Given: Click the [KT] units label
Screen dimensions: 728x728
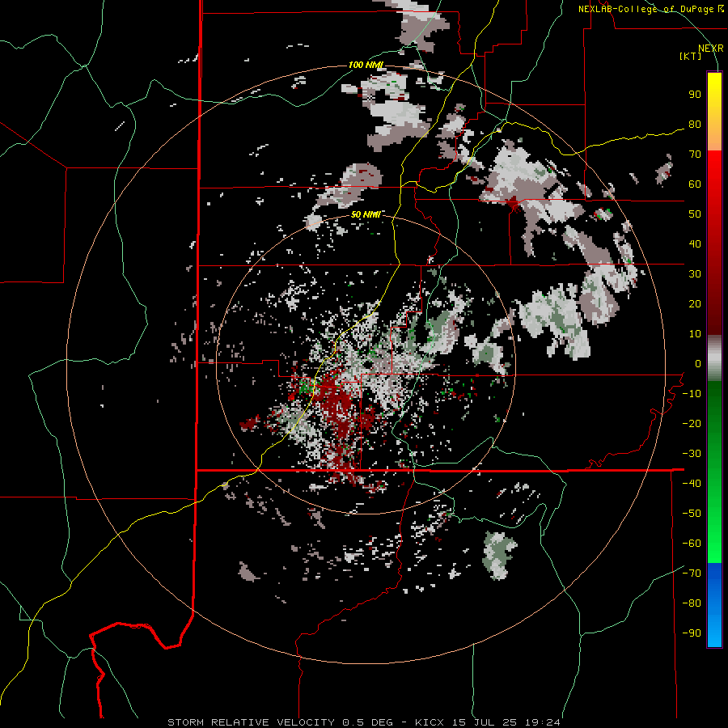Looking at the screenshot, I should 691,56.
